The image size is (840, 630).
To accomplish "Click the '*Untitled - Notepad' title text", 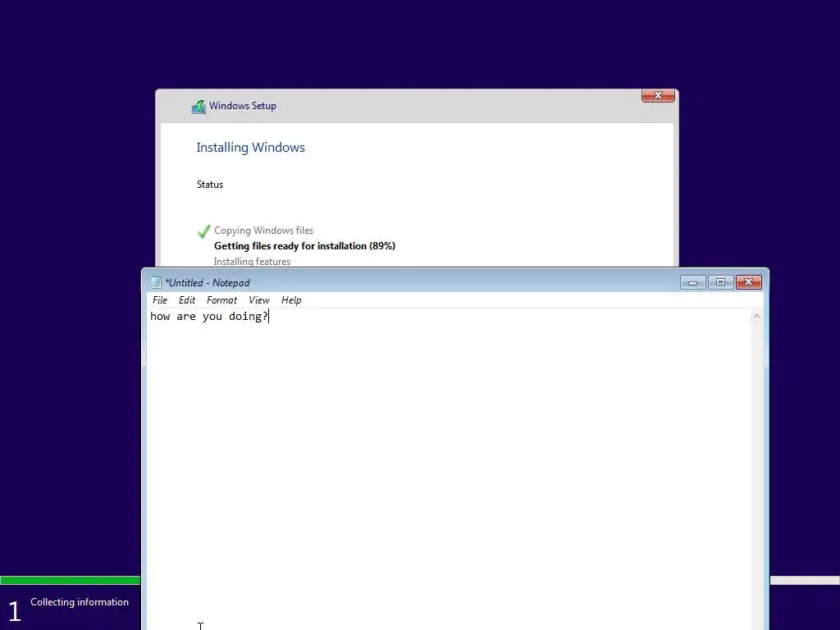I will [x=208, y=283].
